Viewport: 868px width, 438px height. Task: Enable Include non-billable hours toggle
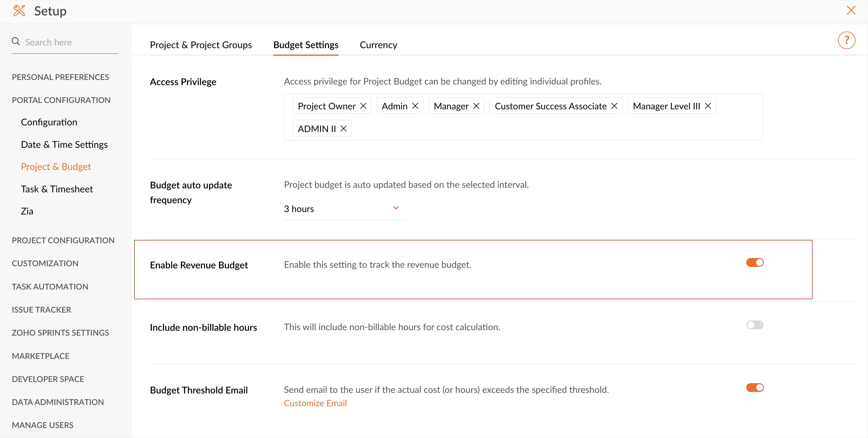pyautogui.click(x=754, y=325)
